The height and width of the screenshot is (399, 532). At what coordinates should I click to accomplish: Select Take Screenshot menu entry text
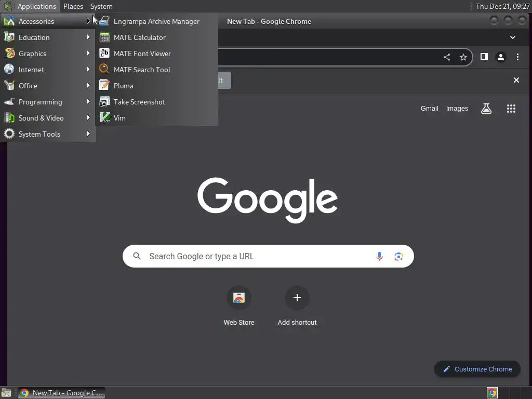point(139,102)
